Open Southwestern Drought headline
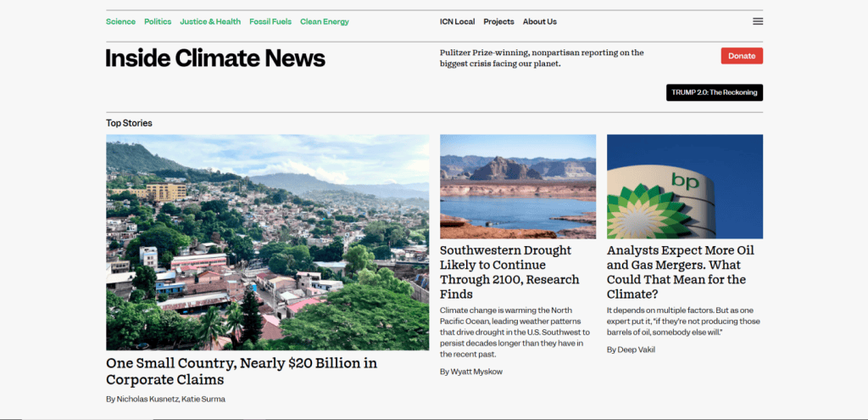The height and width of the screenshot is (420, 868). 509,272
